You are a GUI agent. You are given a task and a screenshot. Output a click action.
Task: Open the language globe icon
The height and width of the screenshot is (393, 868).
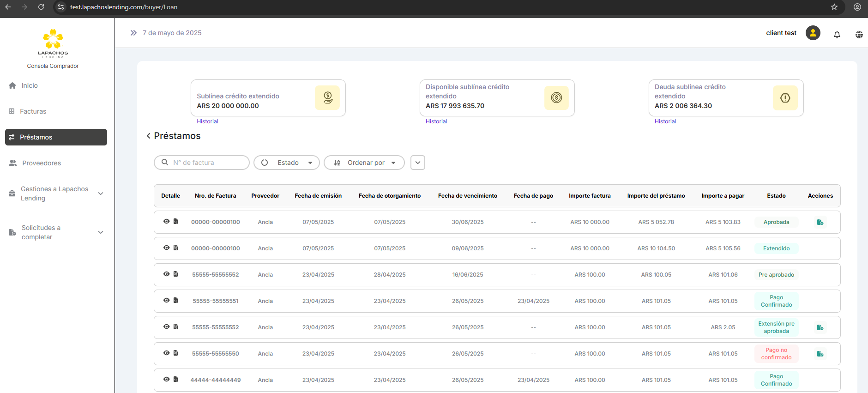859,35
